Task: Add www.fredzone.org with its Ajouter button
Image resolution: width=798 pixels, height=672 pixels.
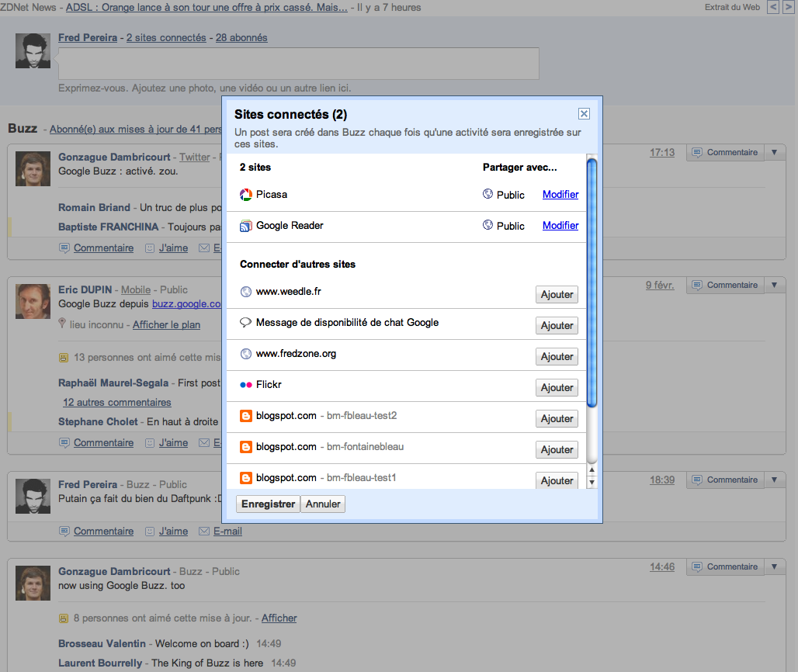Action: [x=557, y=357]
